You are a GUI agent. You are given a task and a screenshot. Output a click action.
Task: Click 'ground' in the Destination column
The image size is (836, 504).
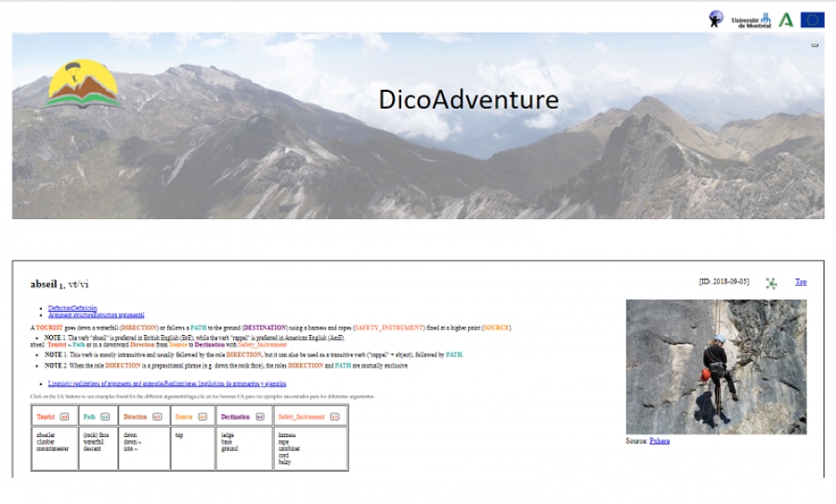(x=229, y=448)
